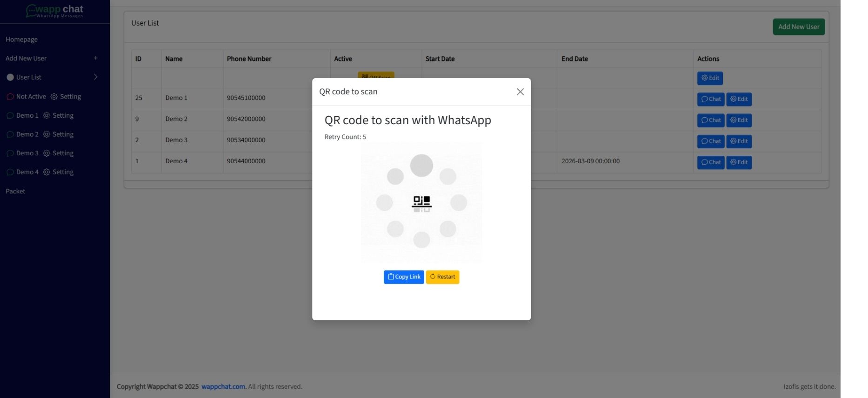Open wappchat.com footer link
Image resolution: width=868 pixels, height=398 pixels.
(223, 386)
